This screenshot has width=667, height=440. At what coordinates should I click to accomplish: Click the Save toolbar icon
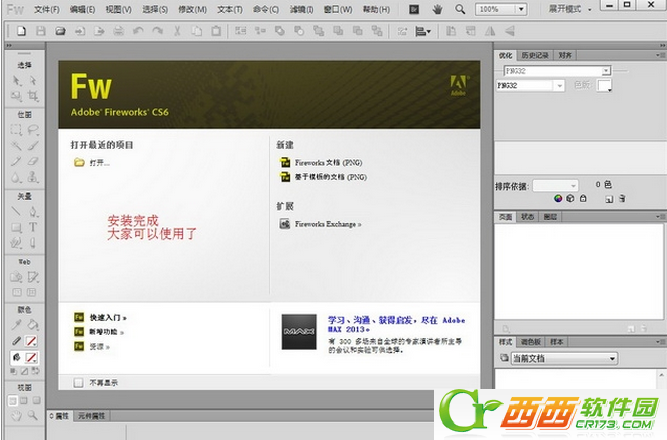pyautogui.click(x=41, y=31)
